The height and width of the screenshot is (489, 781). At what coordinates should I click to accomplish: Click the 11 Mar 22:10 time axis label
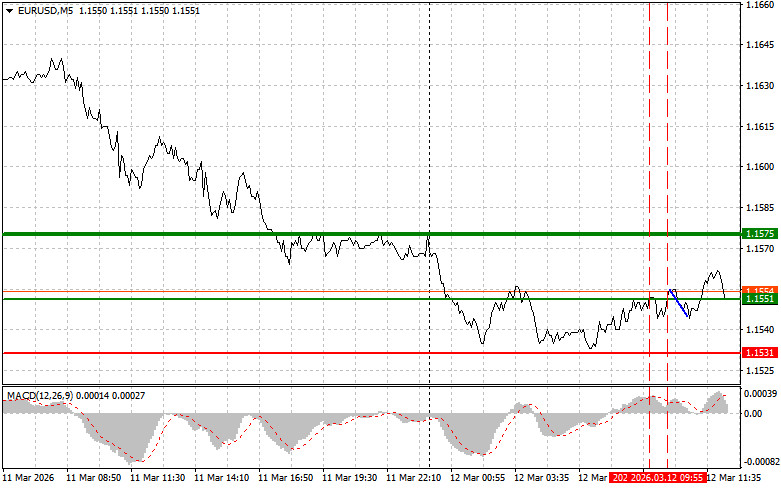(x=413, y=478)
